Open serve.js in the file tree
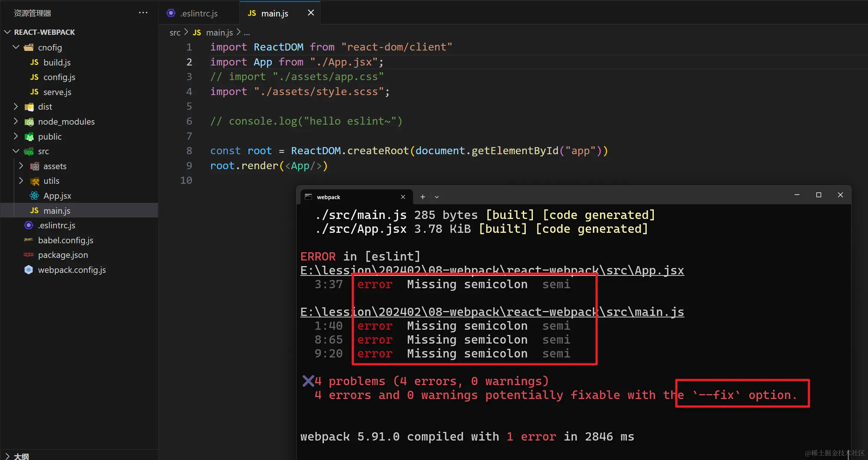 [57, 92]
